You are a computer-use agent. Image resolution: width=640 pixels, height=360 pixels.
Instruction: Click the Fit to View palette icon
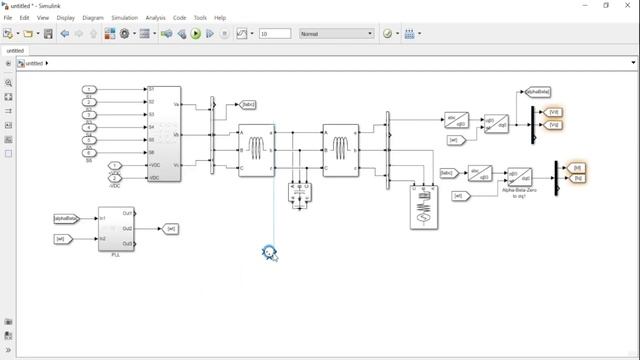[x=8, y=97]
